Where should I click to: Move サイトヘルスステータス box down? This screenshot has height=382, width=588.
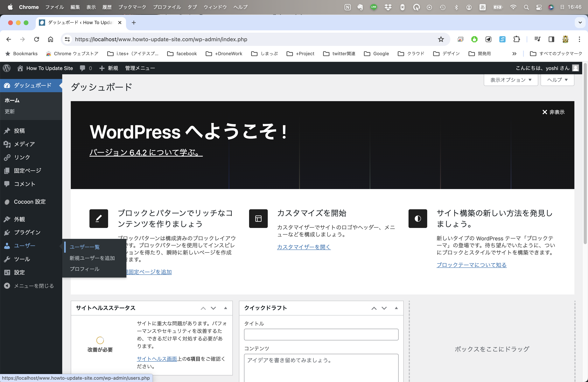(x=213, y=308)
